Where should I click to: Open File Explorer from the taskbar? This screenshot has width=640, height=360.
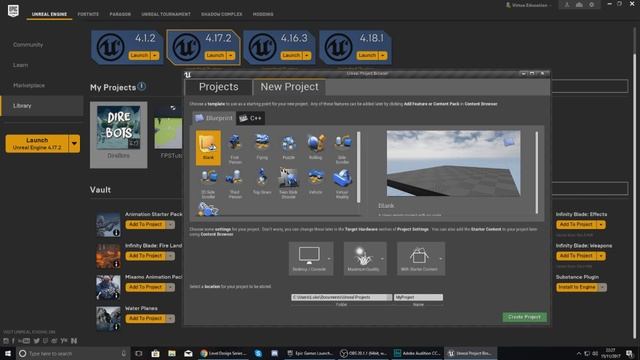(x=172, y=353)
